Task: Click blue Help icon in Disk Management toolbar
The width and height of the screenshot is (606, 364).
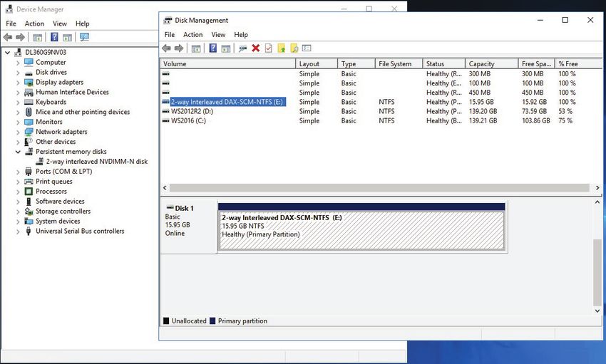Action: [x=213, y=48]
